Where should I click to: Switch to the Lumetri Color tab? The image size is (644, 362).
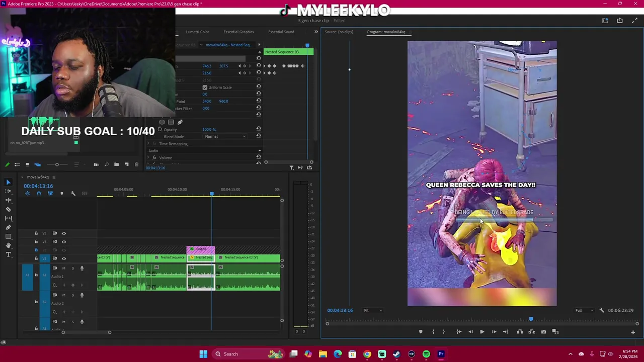[197, 32]
